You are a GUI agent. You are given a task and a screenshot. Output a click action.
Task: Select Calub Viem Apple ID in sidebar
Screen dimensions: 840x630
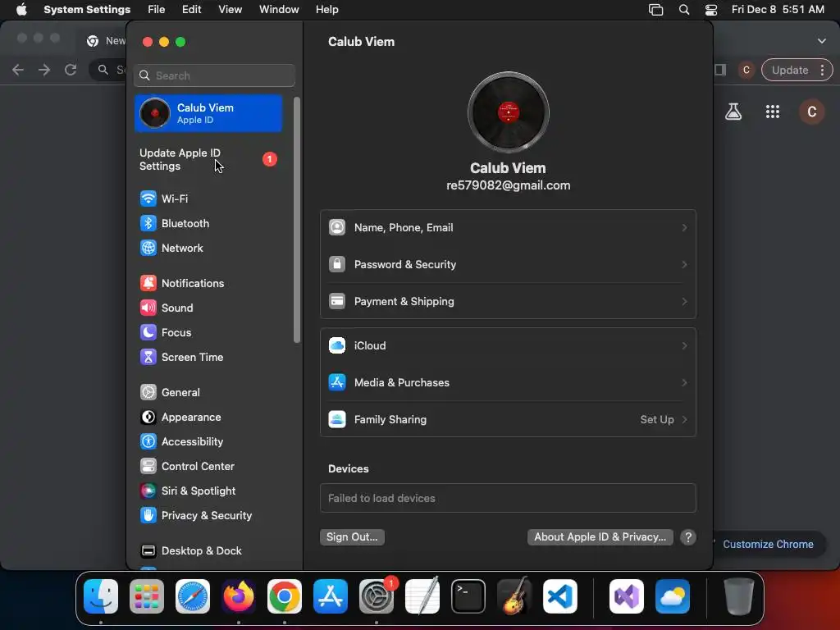point(208,113)
